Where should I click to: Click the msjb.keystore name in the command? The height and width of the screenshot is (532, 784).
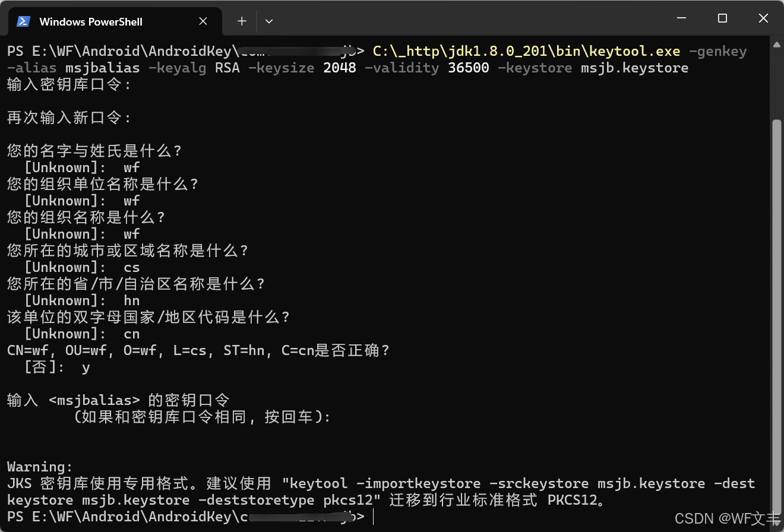635,68
